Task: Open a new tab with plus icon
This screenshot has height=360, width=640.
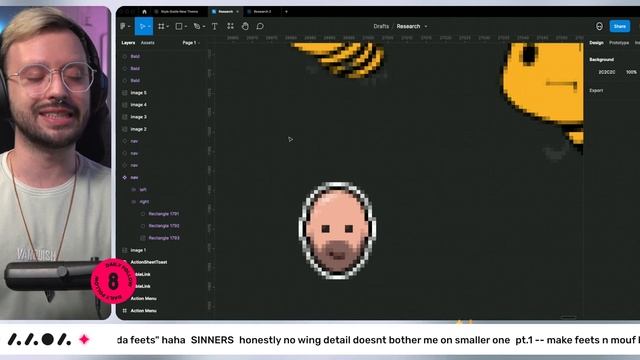Action: coord(286,11)
